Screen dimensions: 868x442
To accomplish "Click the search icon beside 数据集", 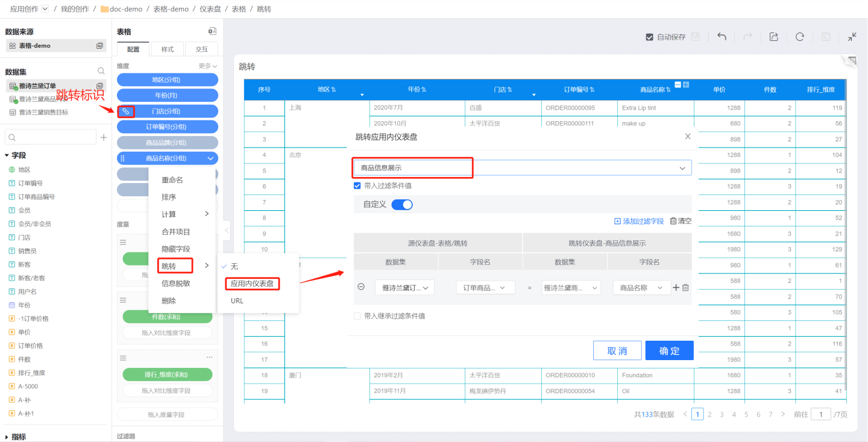I will [x=101, y=71].
